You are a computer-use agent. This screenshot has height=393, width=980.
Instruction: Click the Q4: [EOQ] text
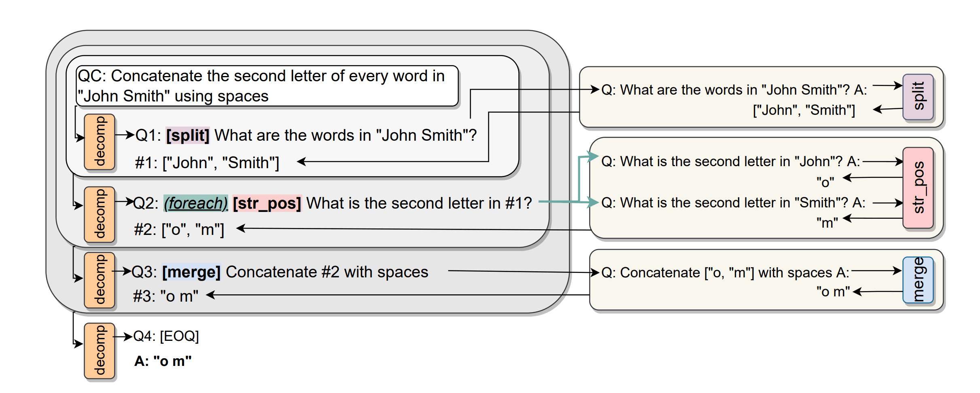click(166, 336)
